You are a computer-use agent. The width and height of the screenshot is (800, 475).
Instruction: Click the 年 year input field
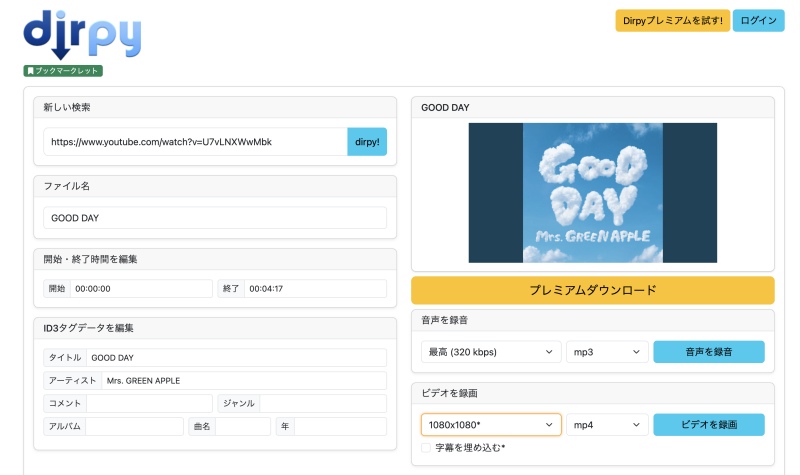pyautogui.click(x=340, y=426)
